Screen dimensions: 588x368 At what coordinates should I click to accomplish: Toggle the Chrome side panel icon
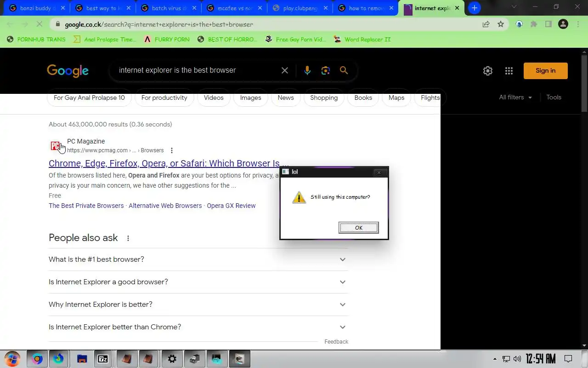548,24
